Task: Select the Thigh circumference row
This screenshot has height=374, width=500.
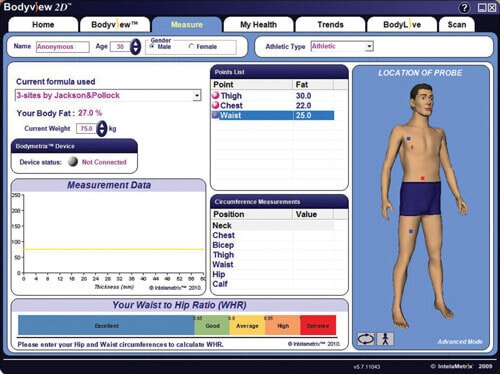Action: pyautogui.click(x=273, y=255)
